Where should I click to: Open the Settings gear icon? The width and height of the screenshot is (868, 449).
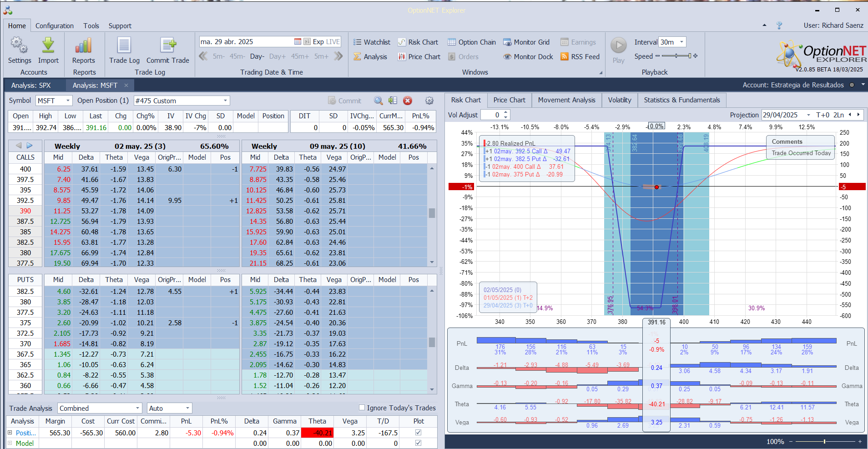pyautogui.click(x=19, y=45)
